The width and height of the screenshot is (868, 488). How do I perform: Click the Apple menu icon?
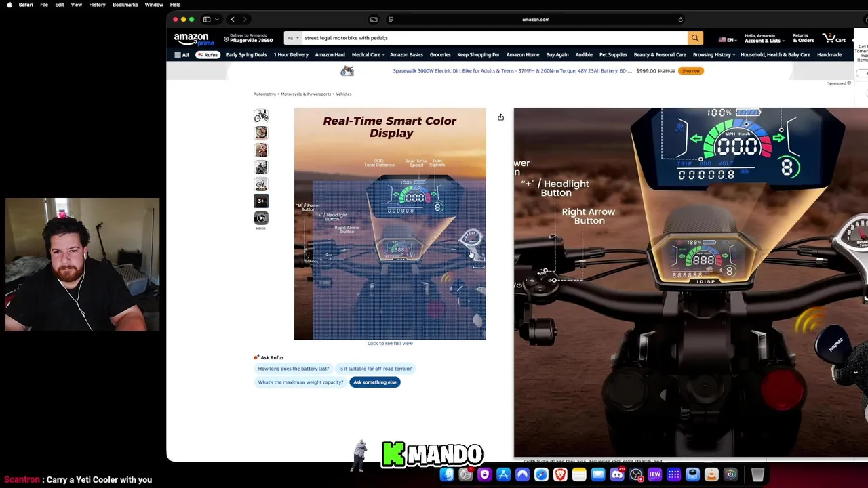click(9, 5)
